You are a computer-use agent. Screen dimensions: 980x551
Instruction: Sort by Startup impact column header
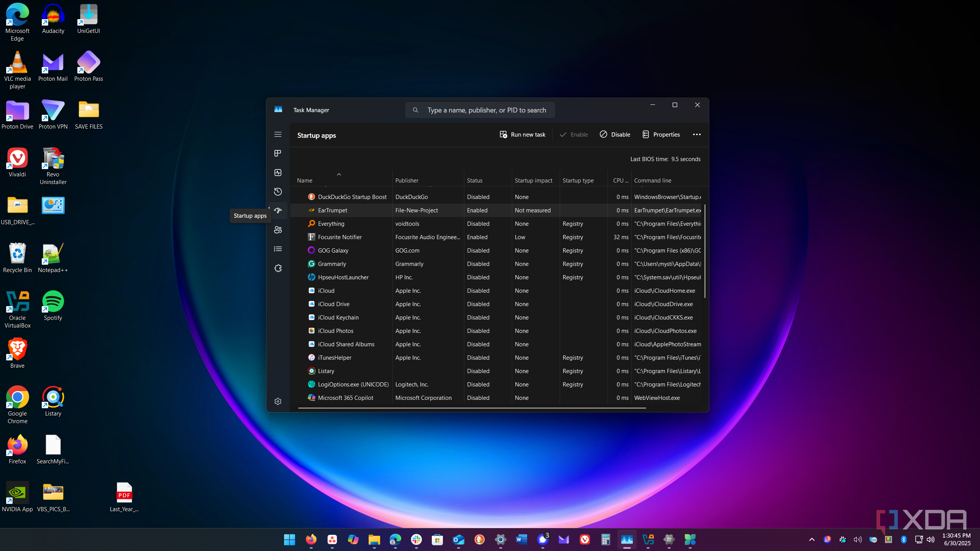pos(533,180)
